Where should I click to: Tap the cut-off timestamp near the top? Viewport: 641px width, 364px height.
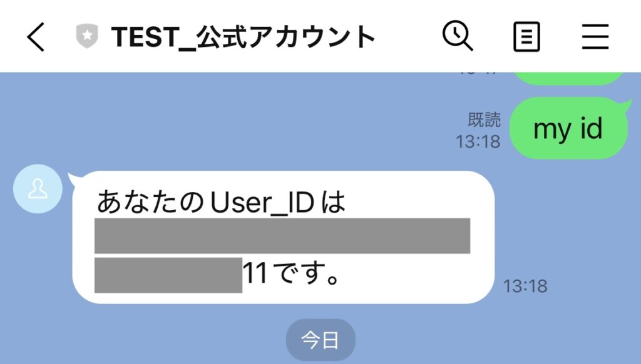click(478, 74)
